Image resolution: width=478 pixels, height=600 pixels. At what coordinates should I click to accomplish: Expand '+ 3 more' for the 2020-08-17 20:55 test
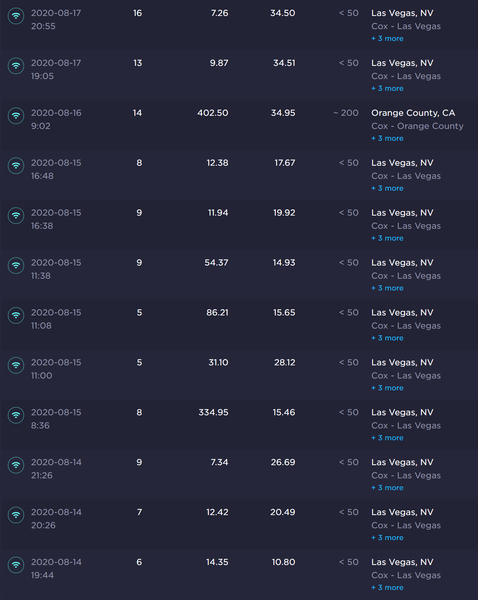[x=387, y=39]
